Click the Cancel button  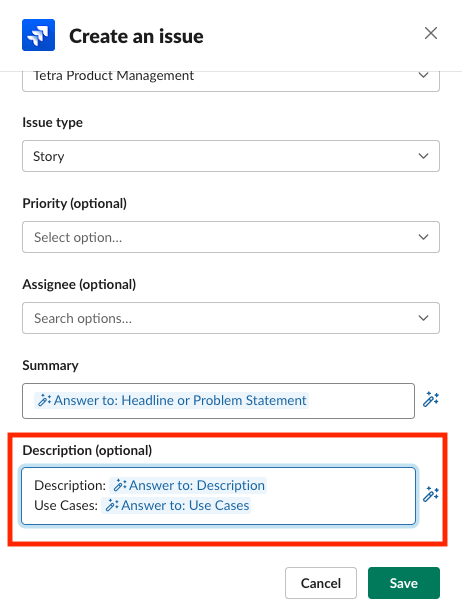[x=321, y=583]
